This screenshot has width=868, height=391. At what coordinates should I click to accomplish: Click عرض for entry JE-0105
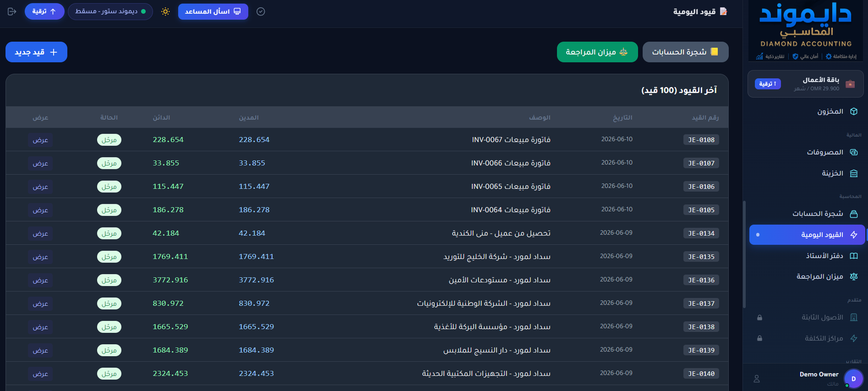point(41,210)
